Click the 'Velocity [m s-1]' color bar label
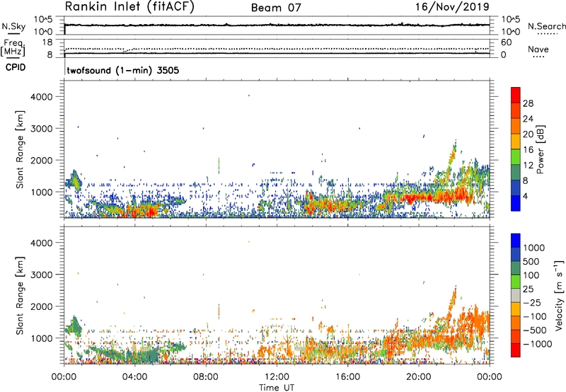The height and width of the screenshot is (392, 566). 560,295
